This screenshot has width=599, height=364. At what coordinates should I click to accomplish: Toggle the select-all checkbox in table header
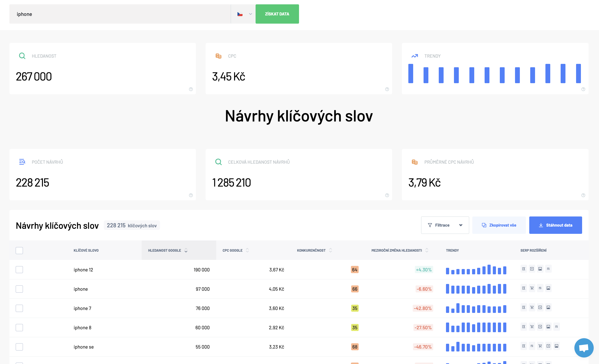point(19,250)
